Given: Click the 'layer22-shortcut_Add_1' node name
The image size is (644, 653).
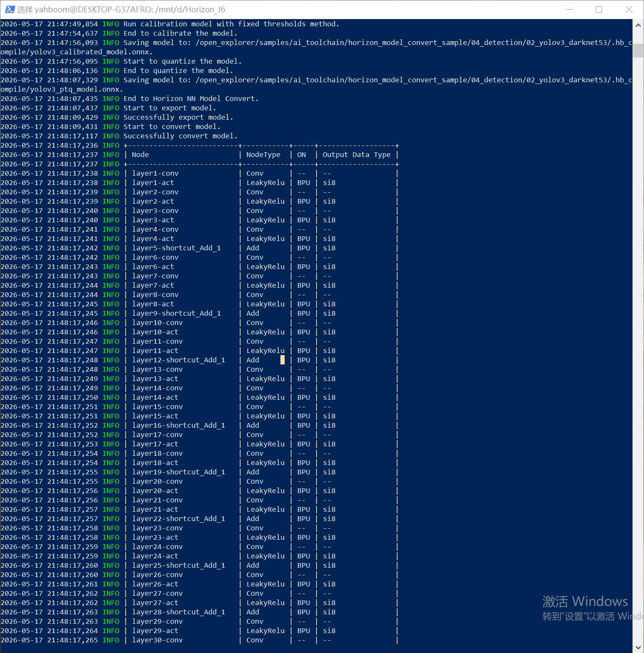Looking at the screenshot, I should pyautogui.click(x=179, y=518).
